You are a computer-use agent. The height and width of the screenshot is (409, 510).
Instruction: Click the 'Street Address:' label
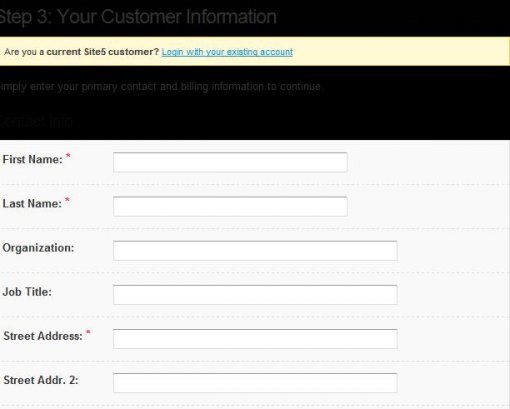coord(43,336)
